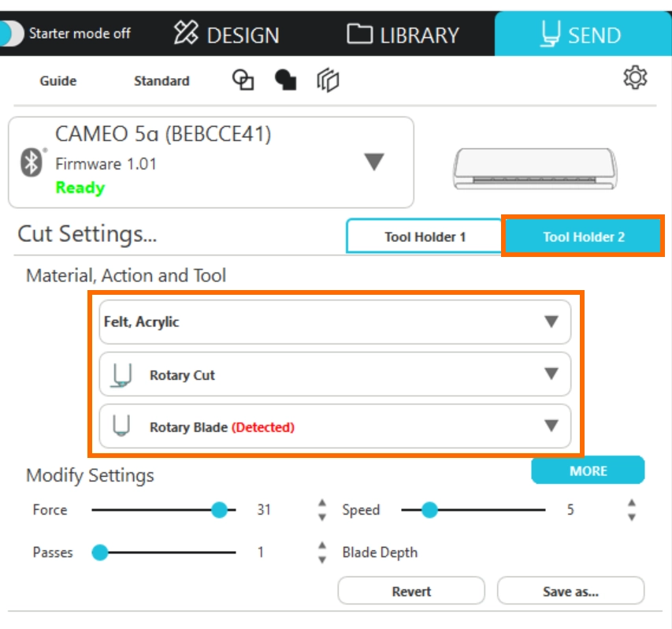Open settings with the gear icon
The height and width of the screenshot is (629, 672).
635,78
